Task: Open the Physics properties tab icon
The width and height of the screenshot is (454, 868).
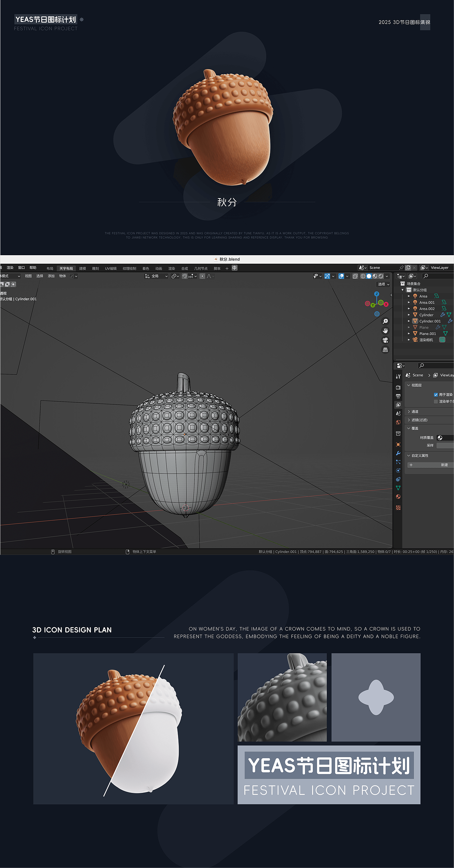Action: pos(398,471)
